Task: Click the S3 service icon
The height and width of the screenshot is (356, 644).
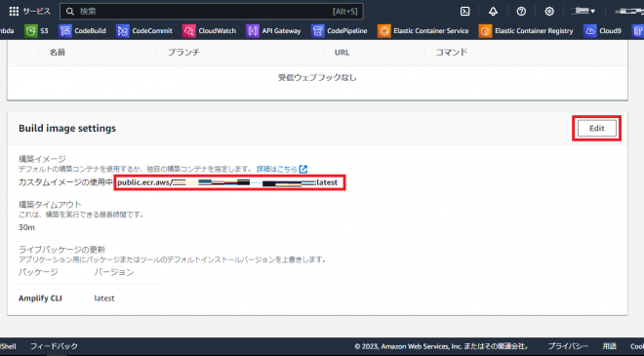Action: (31, 31)
